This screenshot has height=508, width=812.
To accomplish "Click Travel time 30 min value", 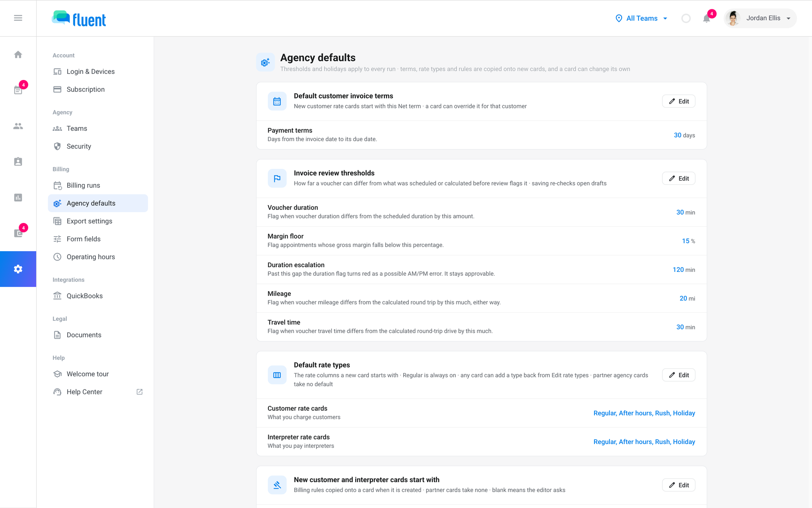I will pyautogui.click(x=686, y=327).
